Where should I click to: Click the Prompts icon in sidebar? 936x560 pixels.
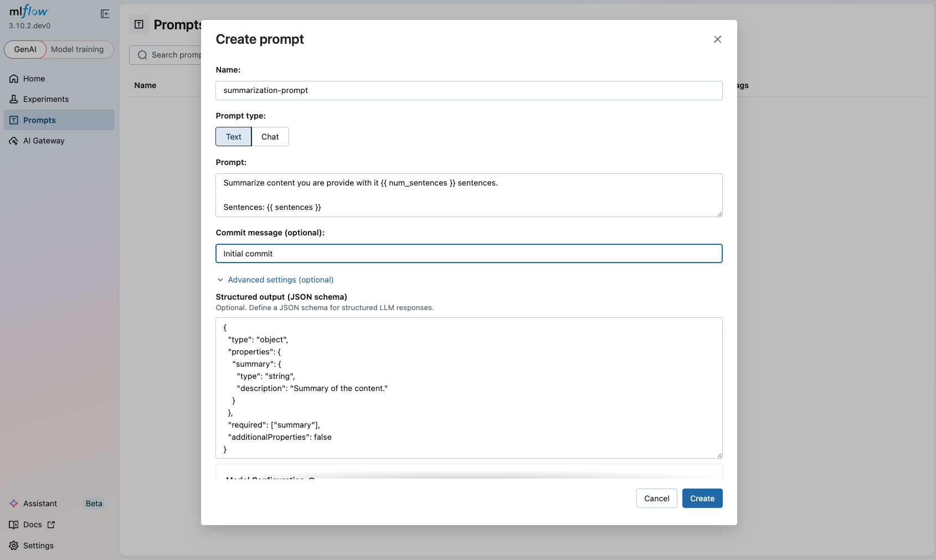(x=13, y=120)
